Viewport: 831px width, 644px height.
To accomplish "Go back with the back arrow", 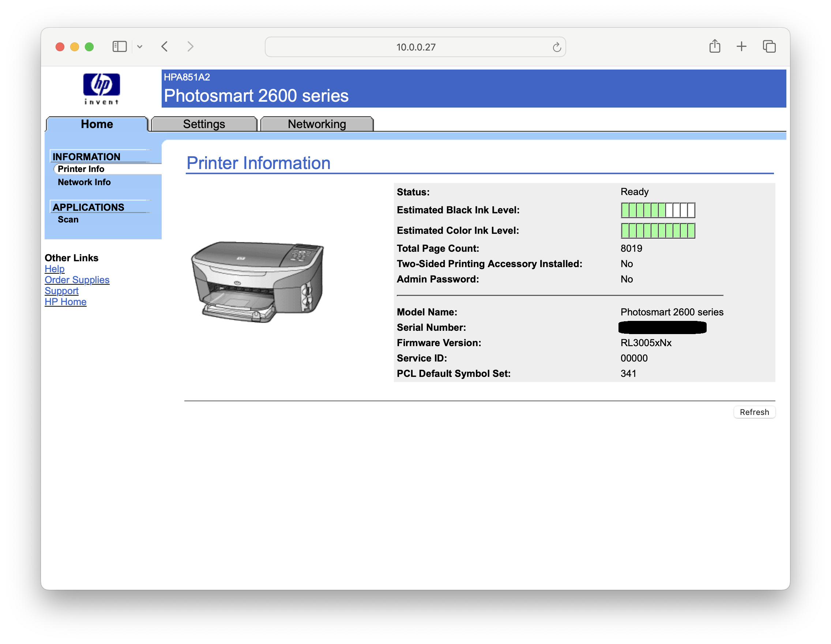I will 165,47.
